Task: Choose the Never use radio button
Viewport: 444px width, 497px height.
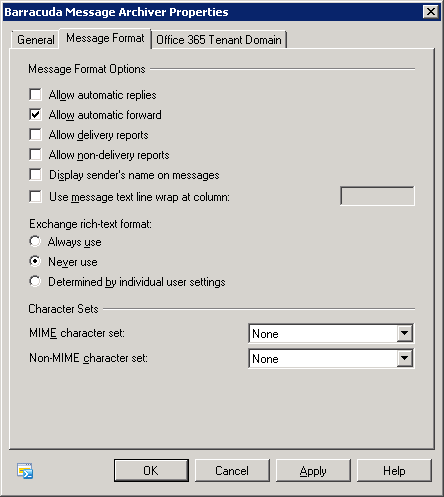Action: click(x=35, y=261)
